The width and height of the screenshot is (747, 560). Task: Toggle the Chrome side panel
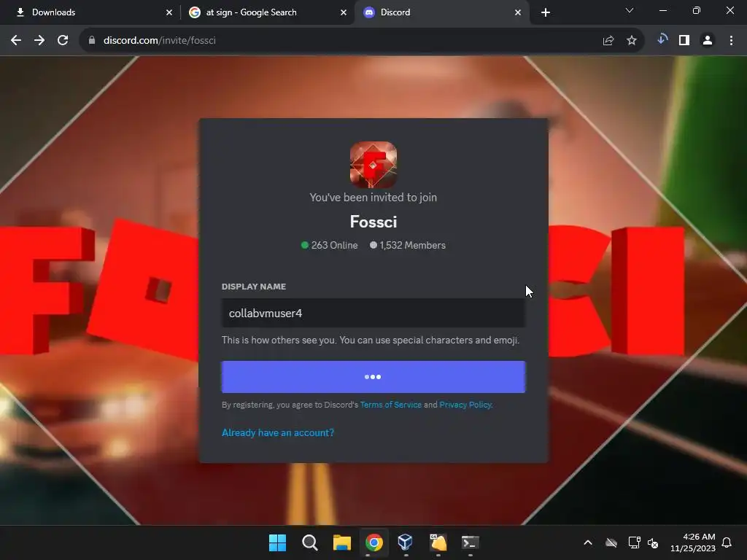click(x=684, y=41)
